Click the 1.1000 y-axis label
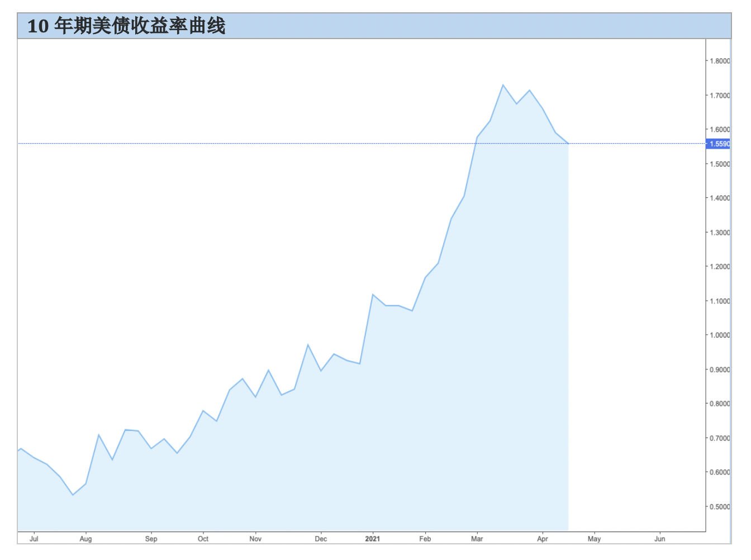This screenshot has width=751, height=560. pyautogui.click(x=720, y=301)
